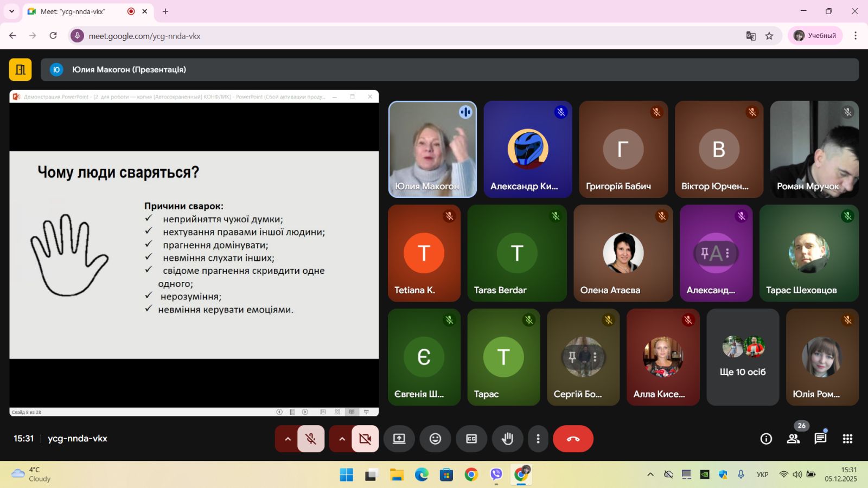Open meeting details info icon
The height and width of the screenshot is (488, 868).
(766, 439)
